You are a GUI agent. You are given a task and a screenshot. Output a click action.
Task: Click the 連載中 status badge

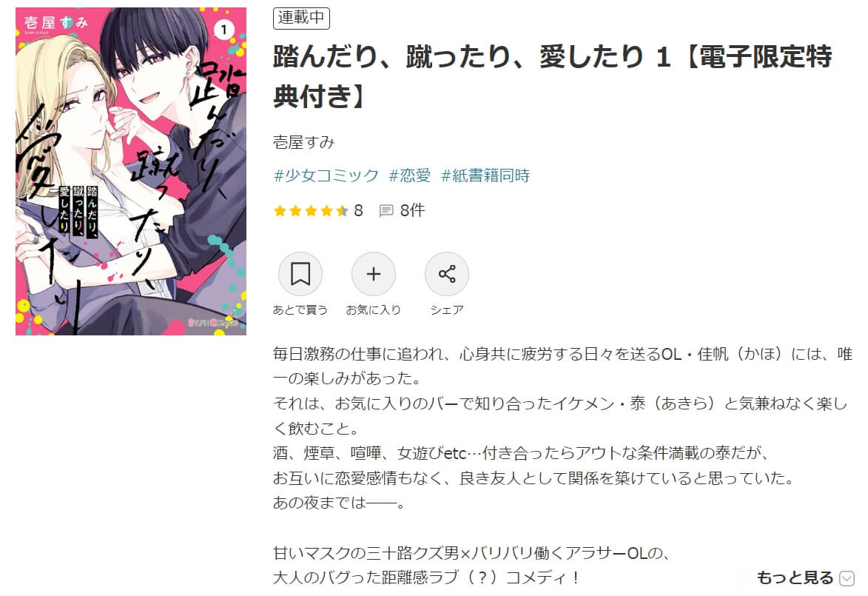[x=301, y=18]
